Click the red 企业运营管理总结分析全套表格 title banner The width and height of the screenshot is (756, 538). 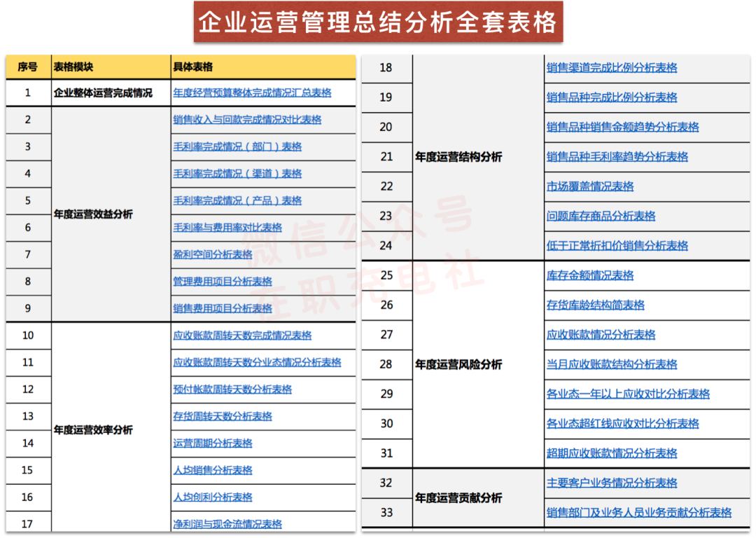click(x=378, y=22)
